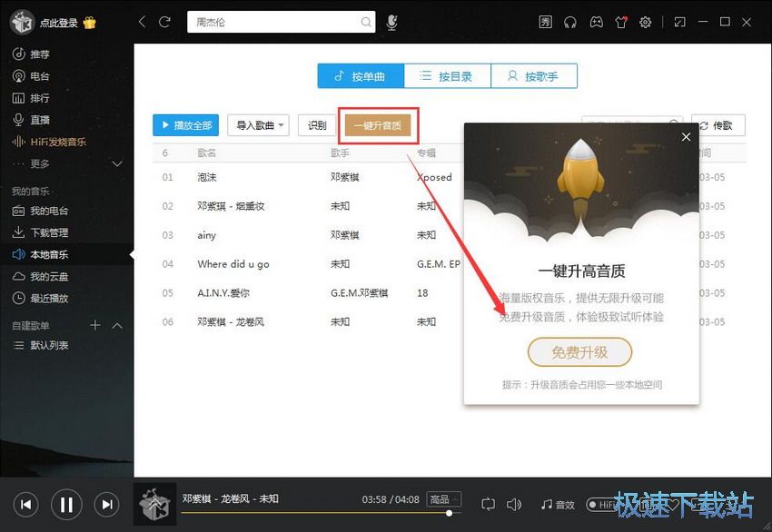Image resolution: width=772 pixels, height=532 pixels.
Task: Open the game controller icon
Action: coord(596,22)
